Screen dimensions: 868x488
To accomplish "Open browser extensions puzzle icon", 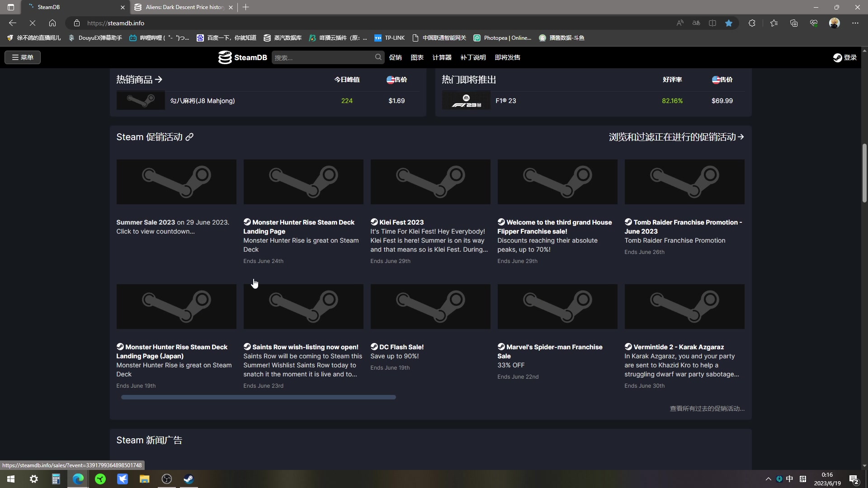I will tap(752, 23).
